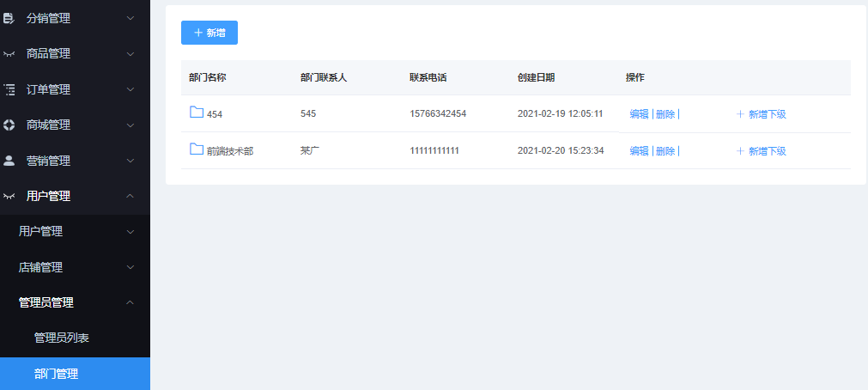Click the blue 新增 button
The height and width of the screenshot is (390, 868).
click(209, 33)
